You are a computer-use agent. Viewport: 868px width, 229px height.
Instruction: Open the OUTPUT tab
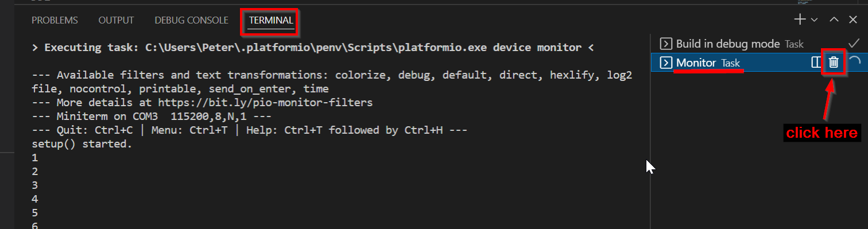(x=116, y=20)
